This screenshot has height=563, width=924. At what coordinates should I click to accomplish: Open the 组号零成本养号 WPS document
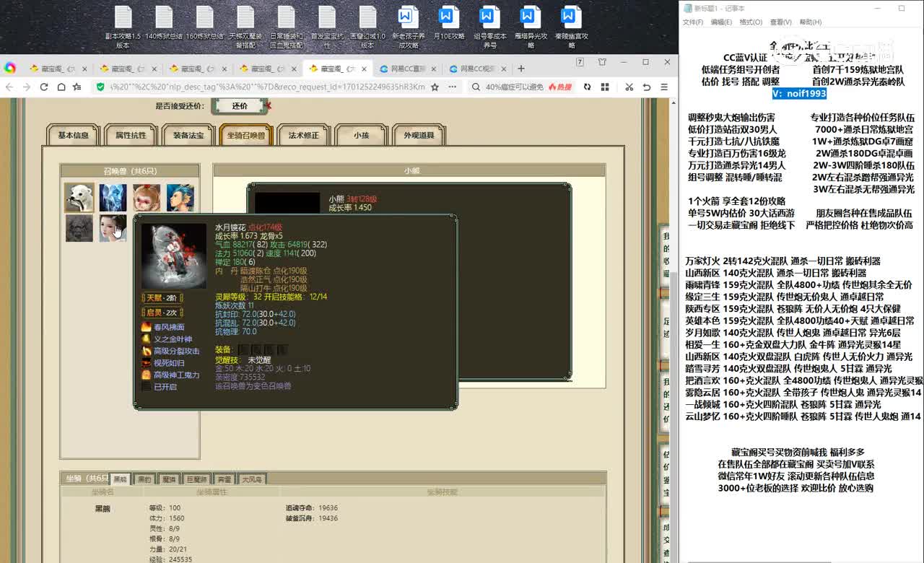click(489, 27)
